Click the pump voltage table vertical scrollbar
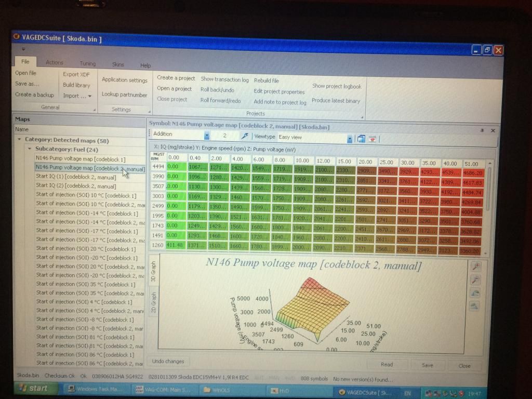This screenshot has width=532, height=399. click(489, 208)
